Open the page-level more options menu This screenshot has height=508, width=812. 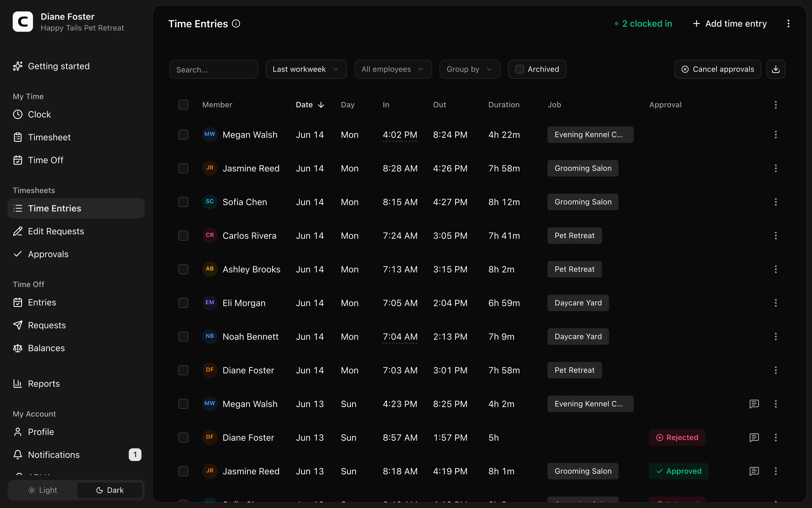[788, 23]
